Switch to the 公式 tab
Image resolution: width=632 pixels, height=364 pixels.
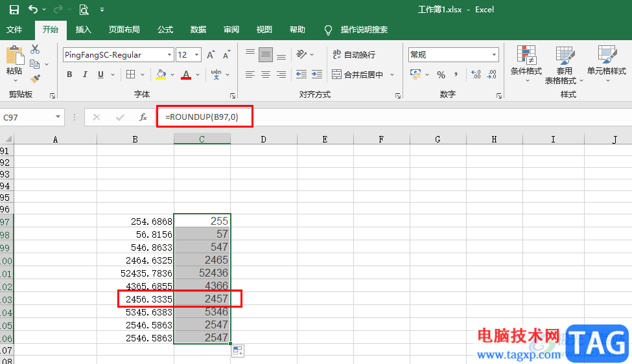pyautogui.click(x=165, y=29)
